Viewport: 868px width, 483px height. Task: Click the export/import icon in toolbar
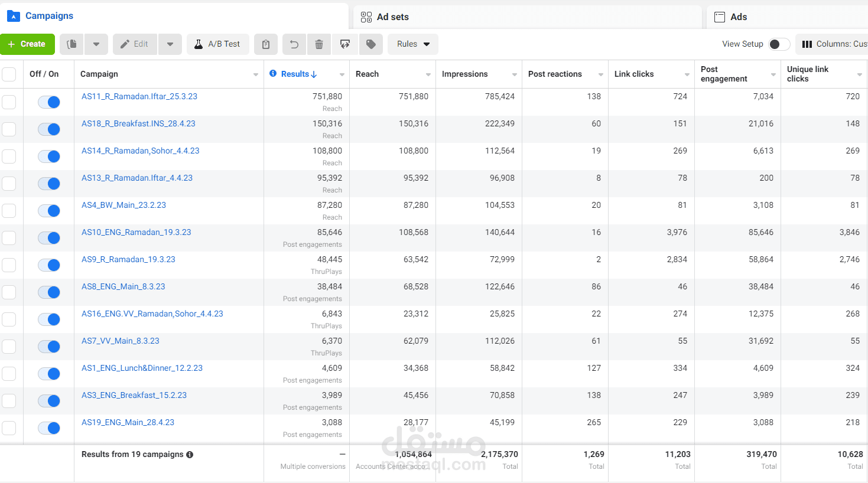pyautogui.click(x=345, y=44)
